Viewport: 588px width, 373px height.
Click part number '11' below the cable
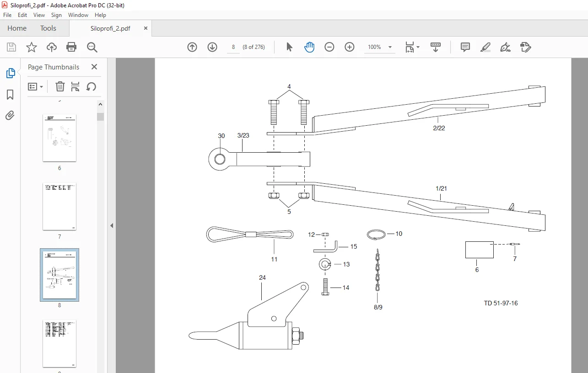(x=274, y=259)
